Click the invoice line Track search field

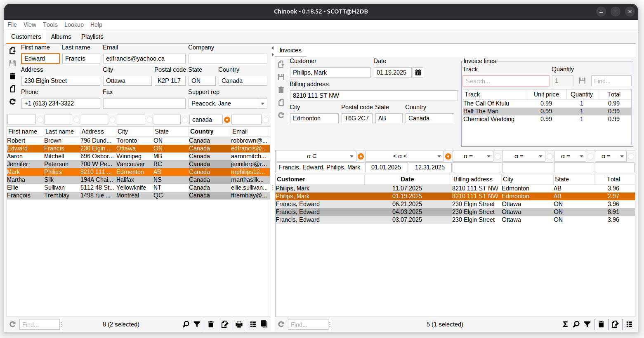(505, 81)
